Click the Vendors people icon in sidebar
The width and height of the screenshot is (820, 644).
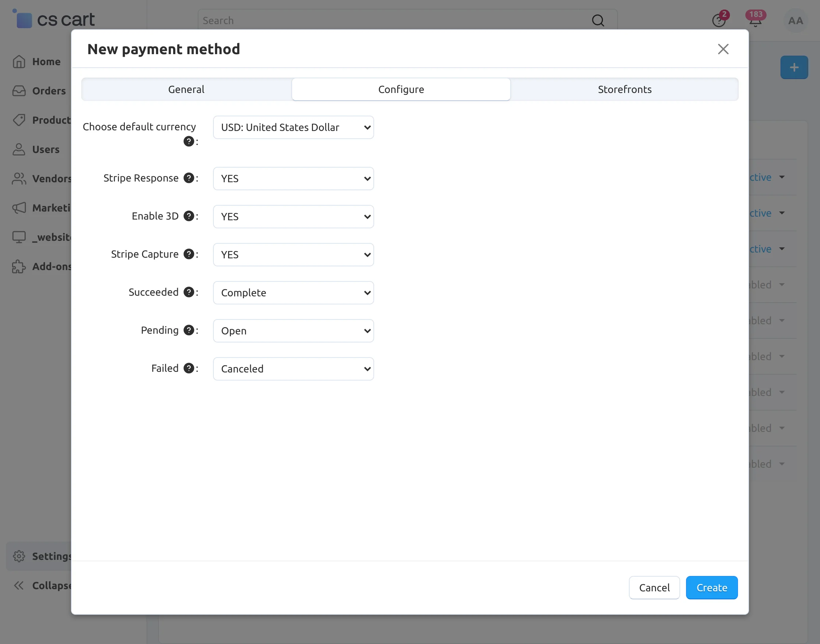coord(19,178)
